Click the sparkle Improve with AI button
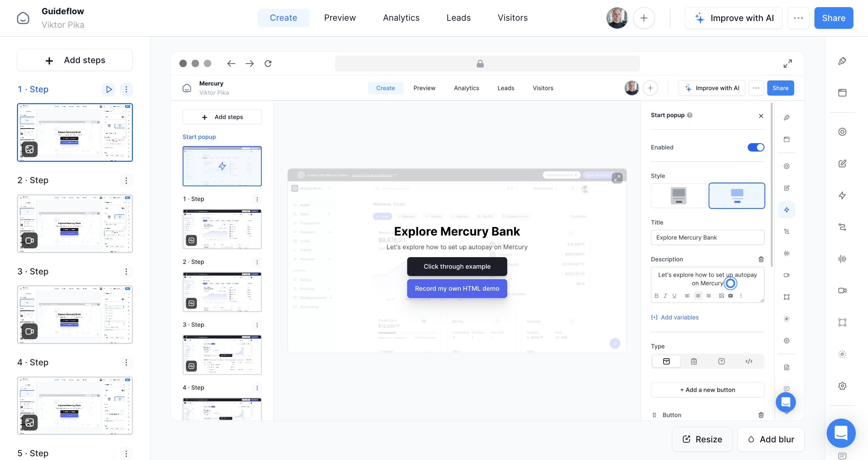 coord(734,18)
